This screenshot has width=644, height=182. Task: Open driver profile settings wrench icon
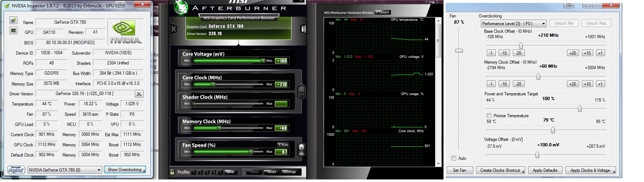coord(139,94)
